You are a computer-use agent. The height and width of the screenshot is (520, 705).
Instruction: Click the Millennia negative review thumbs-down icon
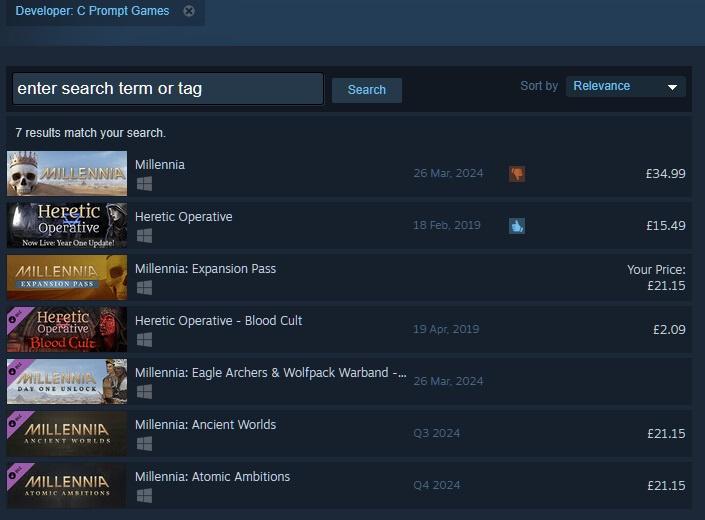516,174
